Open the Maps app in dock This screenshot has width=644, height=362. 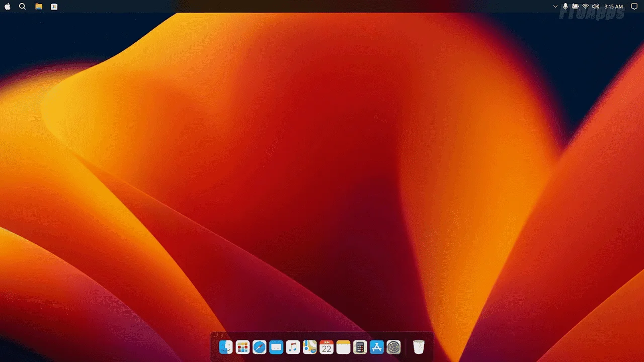[x=309, y=347]
